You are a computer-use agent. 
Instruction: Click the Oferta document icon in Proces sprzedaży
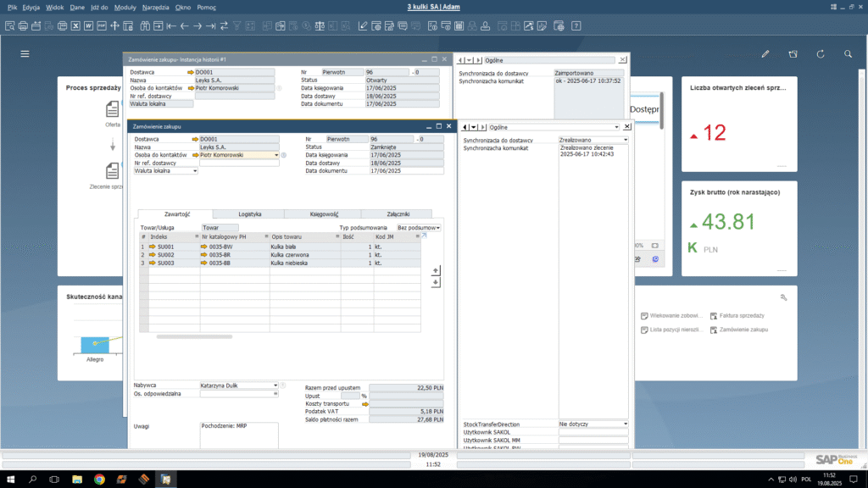(113, 109)
